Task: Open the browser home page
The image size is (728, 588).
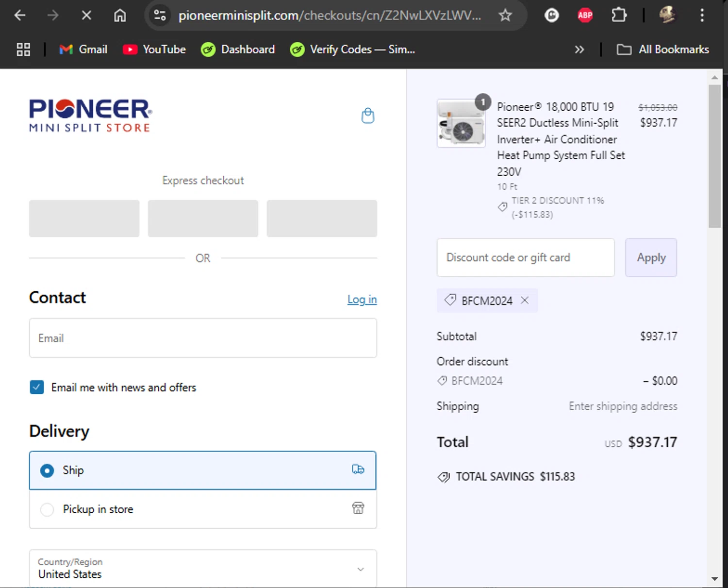Action: 120,16
